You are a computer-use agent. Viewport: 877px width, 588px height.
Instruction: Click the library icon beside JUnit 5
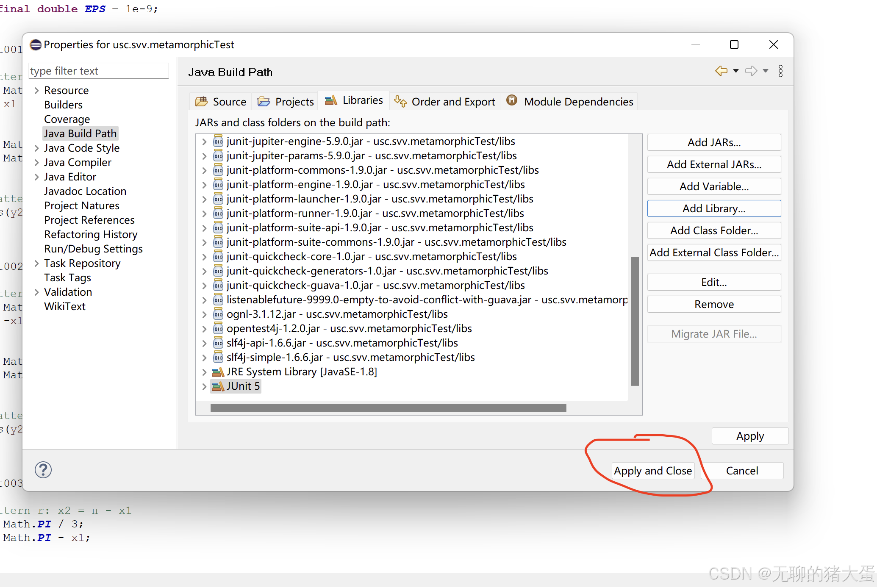pyautogui.click(x=218, y=386)
